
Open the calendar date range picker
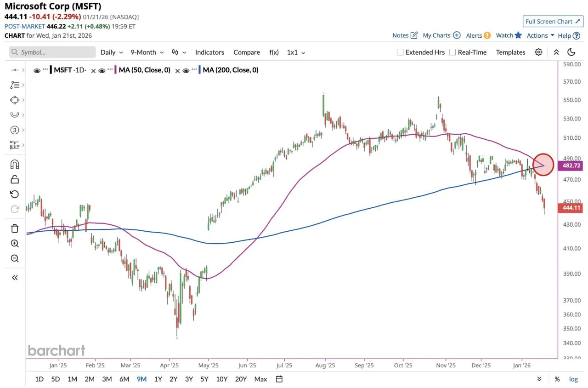coord(279,379)
